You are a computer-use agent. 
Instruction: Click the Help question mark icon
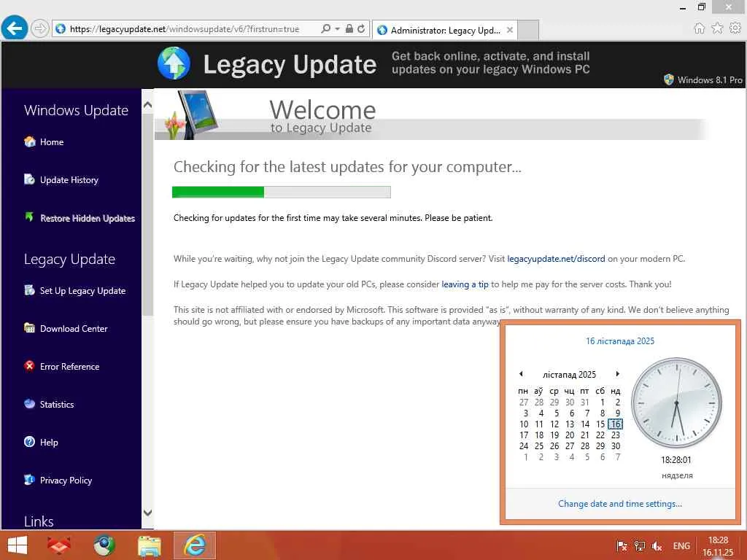[29, 441]
